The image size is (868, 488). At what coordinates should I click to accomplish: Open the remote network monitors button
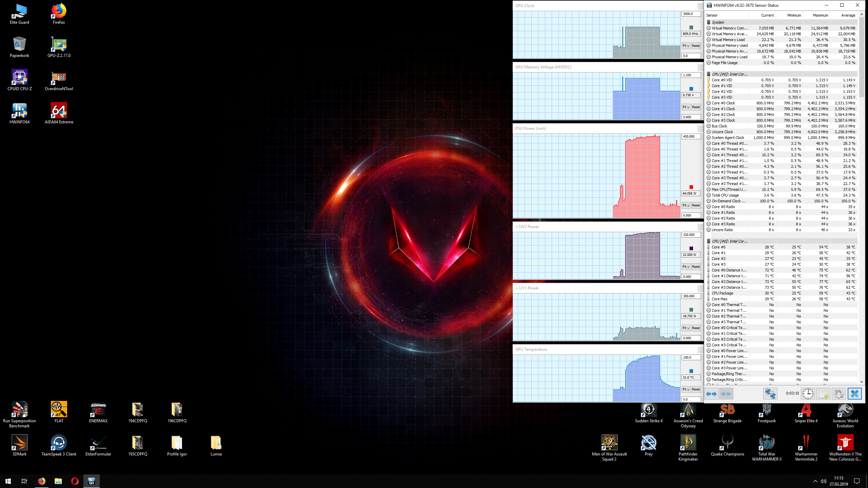[770, 394]
